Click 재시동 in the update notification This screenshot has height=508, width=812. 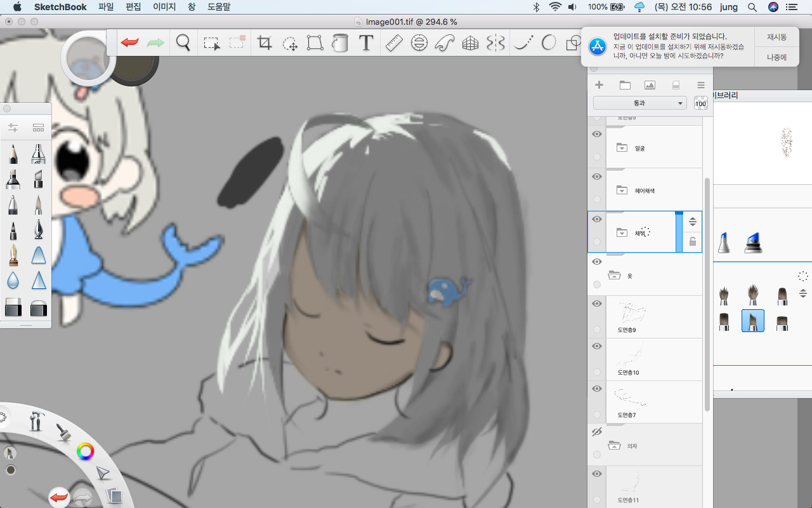(x=776, y=37)
